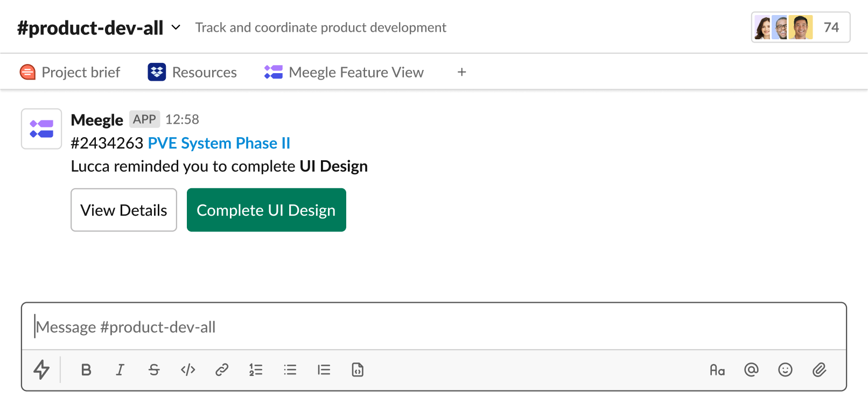
Task: Open the emoji picker
Action: point(785,370)
